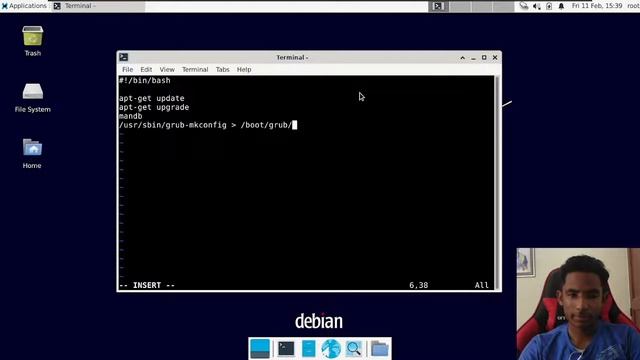Click the '#!/bin/bash' line in the editor
This screenshot has height=360, width=640.
[x=144, y=80]
